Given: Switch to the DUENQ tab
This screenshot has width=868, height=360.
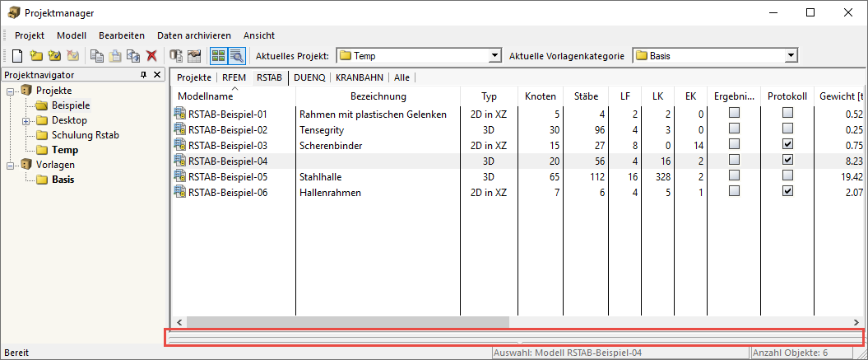Looking at the screenshot, I should coord(310,77).
